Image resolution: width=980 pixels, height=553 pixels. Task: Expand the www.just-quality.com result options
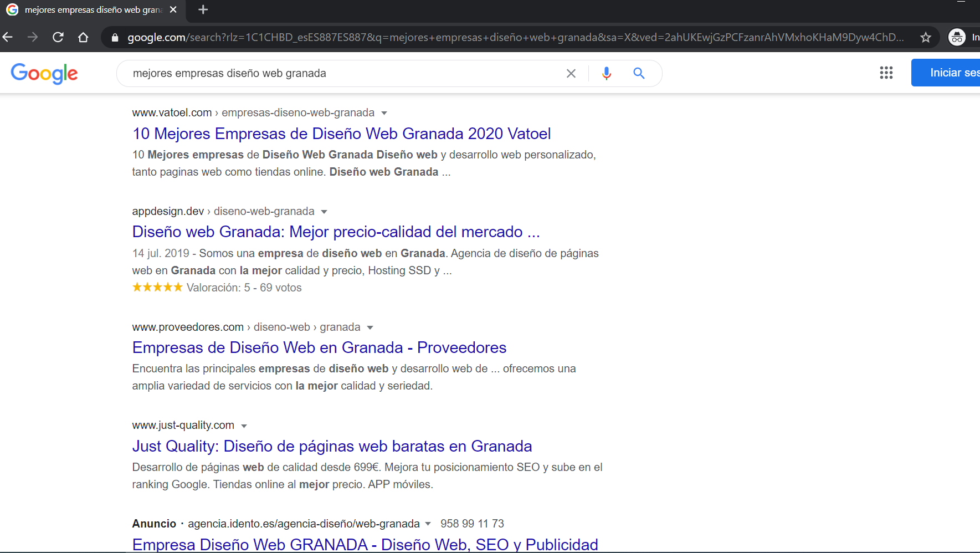[244, 425]
